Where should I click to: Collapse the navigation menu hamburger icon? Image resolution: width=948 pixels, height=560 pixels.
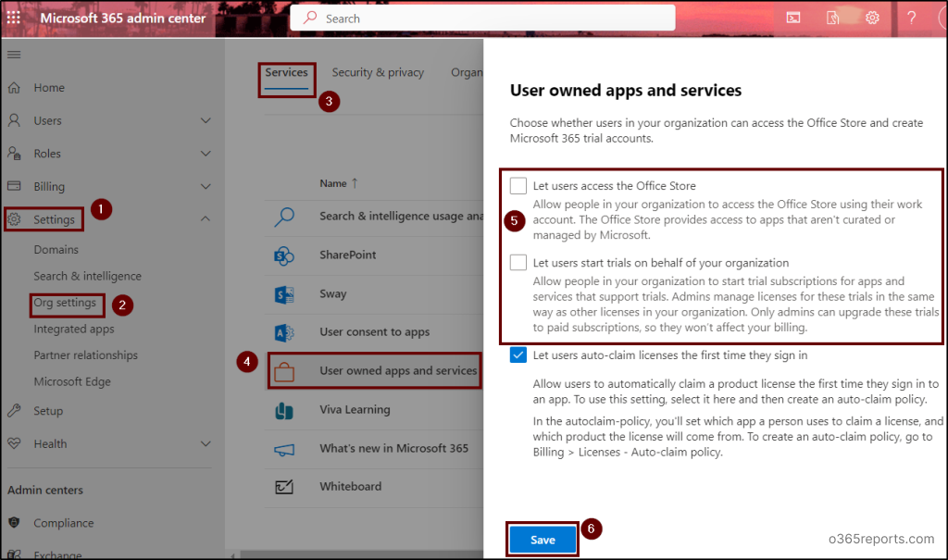[14, 55]
